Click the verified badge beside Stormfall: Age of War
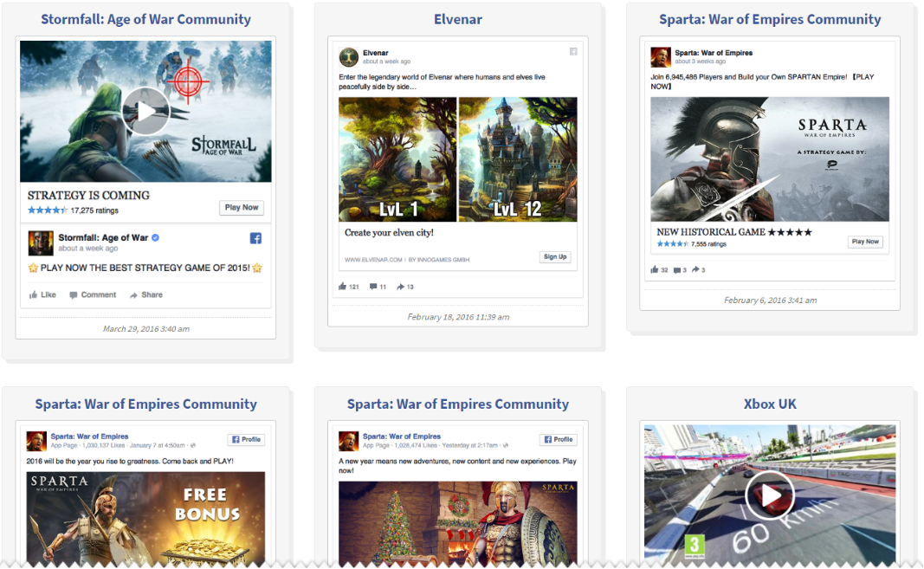The width and height of the screenshot is (924, 569). tap(156, 237)
